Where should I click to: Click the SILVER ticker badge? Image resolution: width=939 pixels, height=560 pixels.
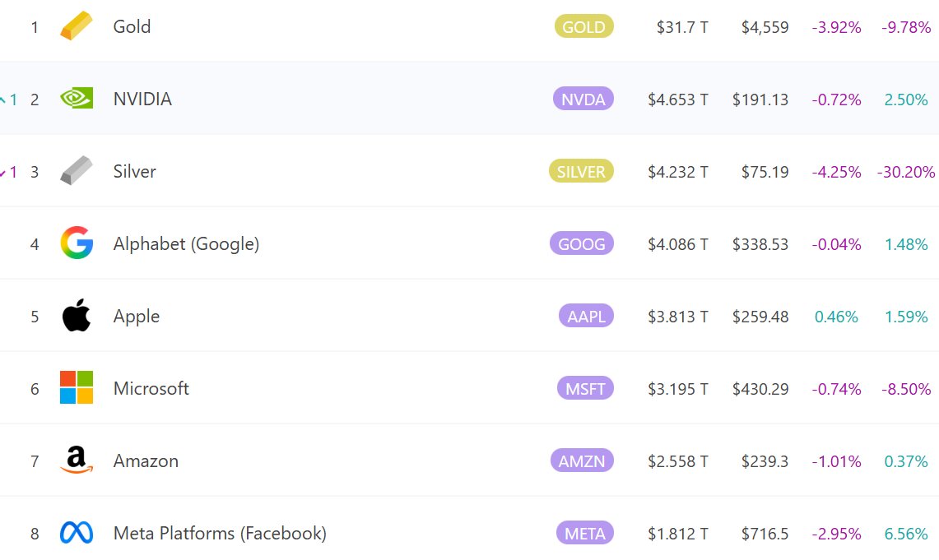(x=581, y=172)
